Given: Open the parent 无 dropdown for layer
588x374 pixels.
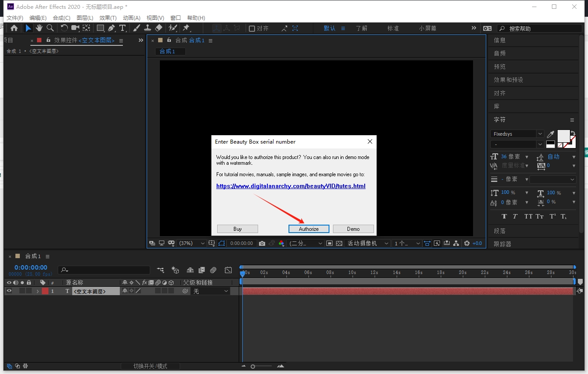Looking at the screenshot, I should click(x=211, y=291).
